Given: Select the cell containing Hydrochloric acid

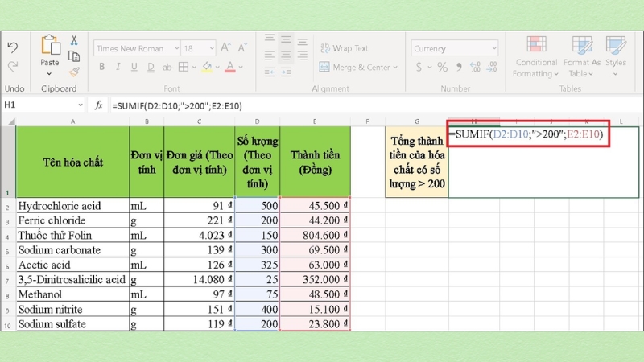Looking at the screenshot, I should (72, 206).
